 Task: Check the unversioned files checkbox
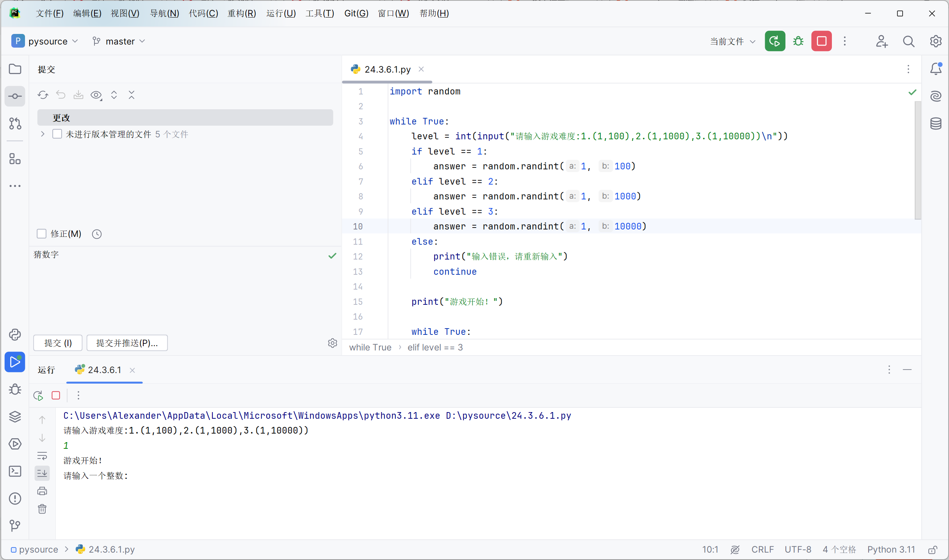[57, 134]
